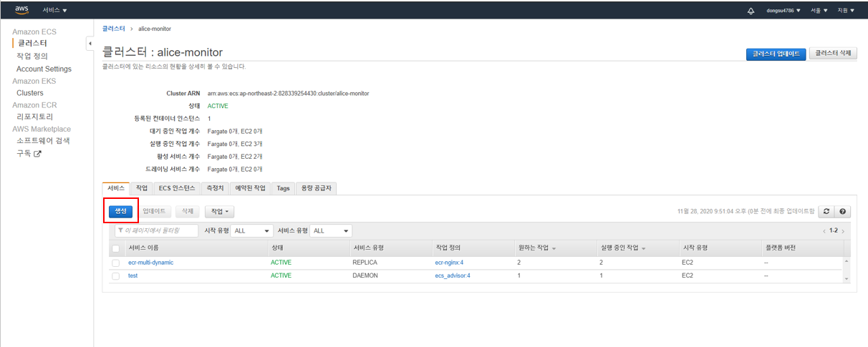Open the 서비스 menu in top bar

(x=54, y=11)
